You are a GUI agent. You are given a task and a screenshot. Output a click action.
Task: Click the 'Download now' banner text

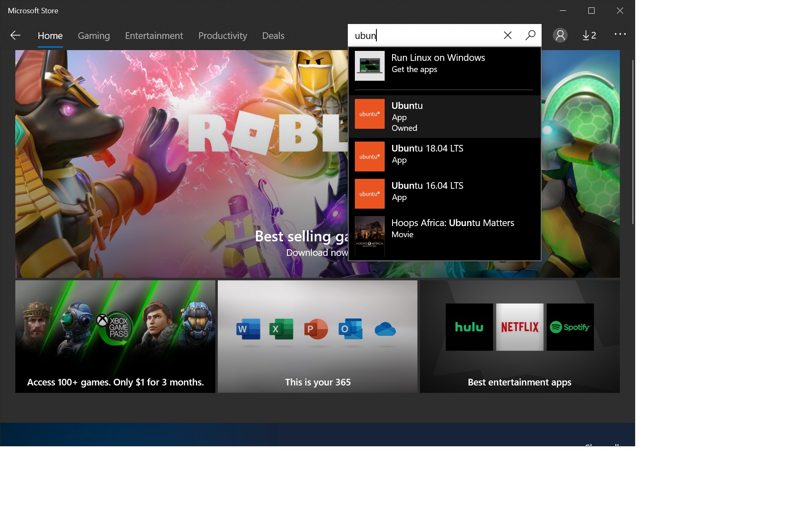tap(317, 253)
